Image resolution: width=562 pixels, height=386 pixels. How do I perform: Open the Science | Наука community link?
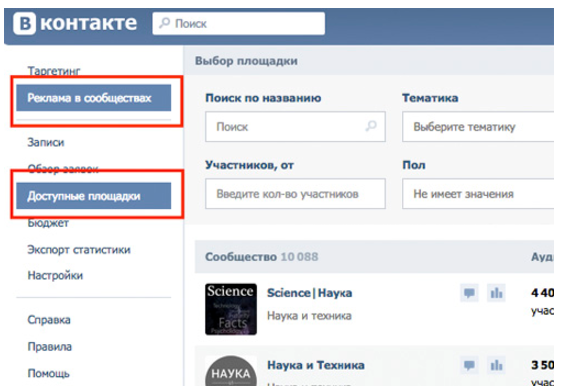point(310,293)
